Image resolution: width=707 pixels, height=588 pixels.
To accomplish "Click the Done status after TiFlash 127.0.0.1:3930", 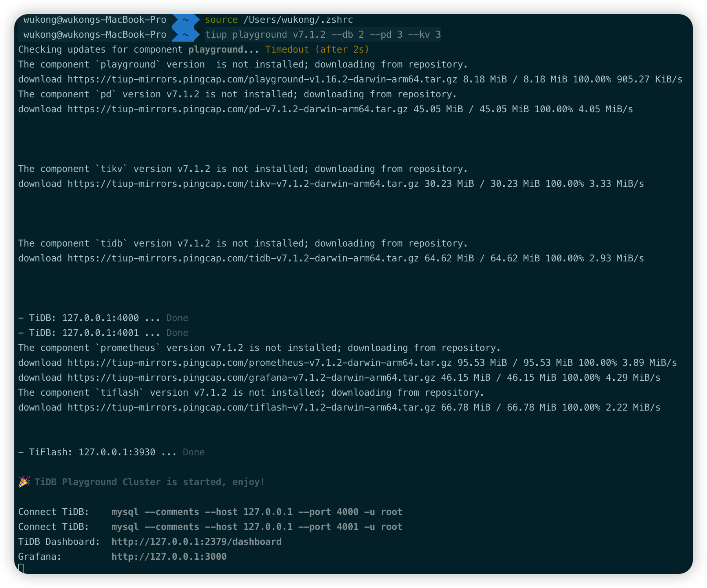I will coord(193,452).
